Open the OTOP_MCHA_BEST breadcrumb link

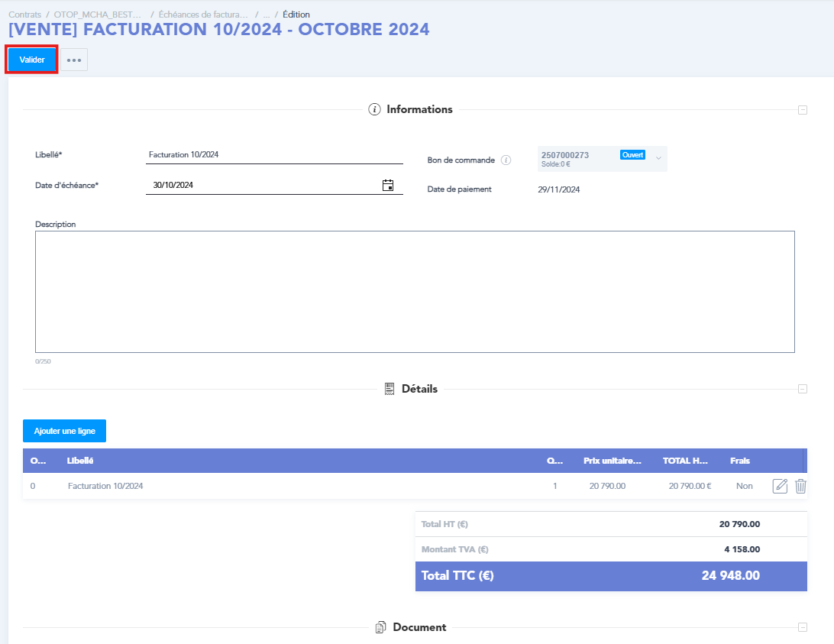(x=98, y=15)
